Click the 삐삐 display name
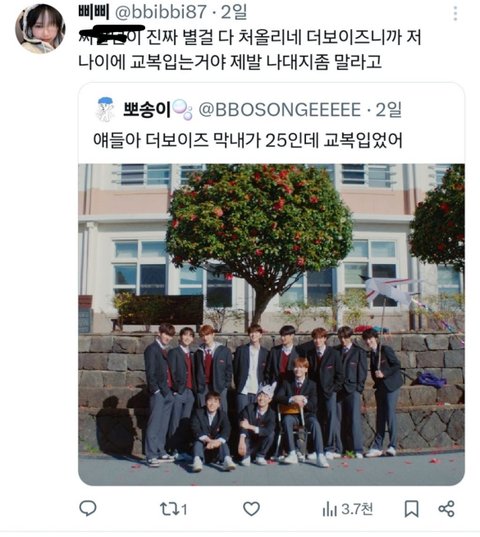Viewport: 480px width, 537px height. (93, 13)
